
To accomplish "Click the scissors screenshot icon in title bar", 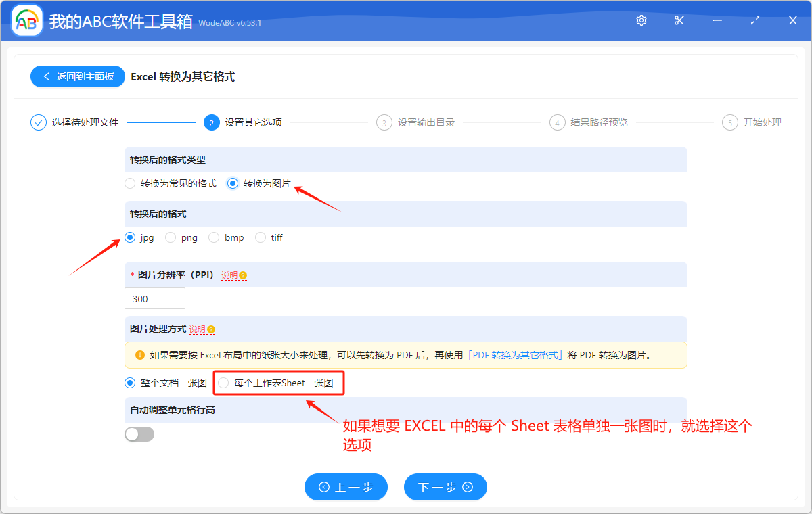I will [x=679, y=20].
